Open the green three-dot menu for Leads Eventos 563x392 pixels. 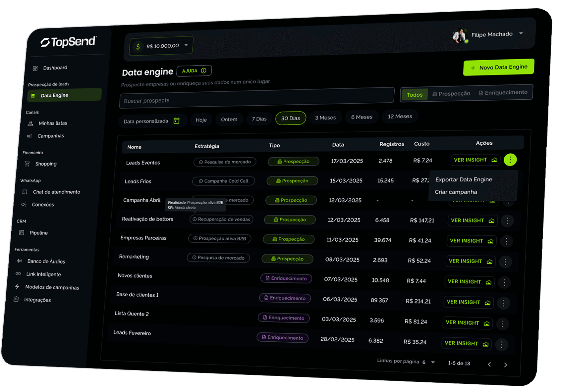pos(510,160)
